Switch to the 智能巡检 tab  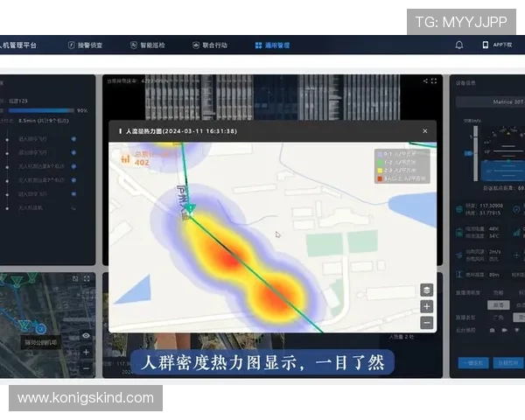coord(148,45)
